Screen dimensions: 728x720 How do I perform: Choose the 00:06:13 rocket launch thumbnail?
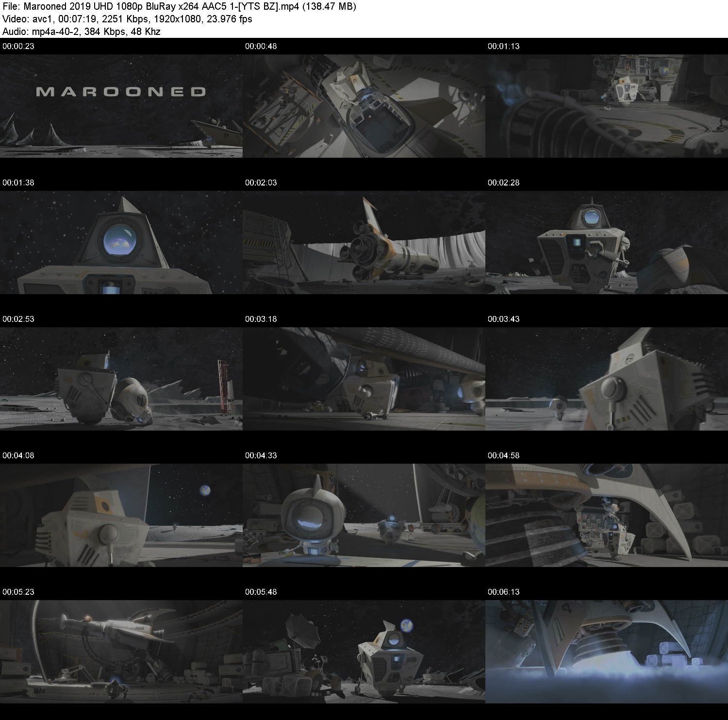coord(607,652)
